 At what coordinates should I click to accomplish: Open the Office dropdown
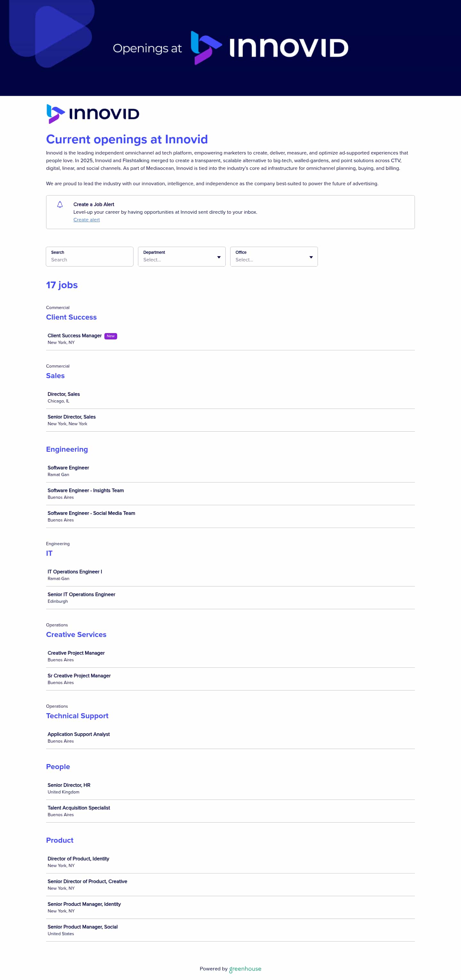click(x=274, y=256)
